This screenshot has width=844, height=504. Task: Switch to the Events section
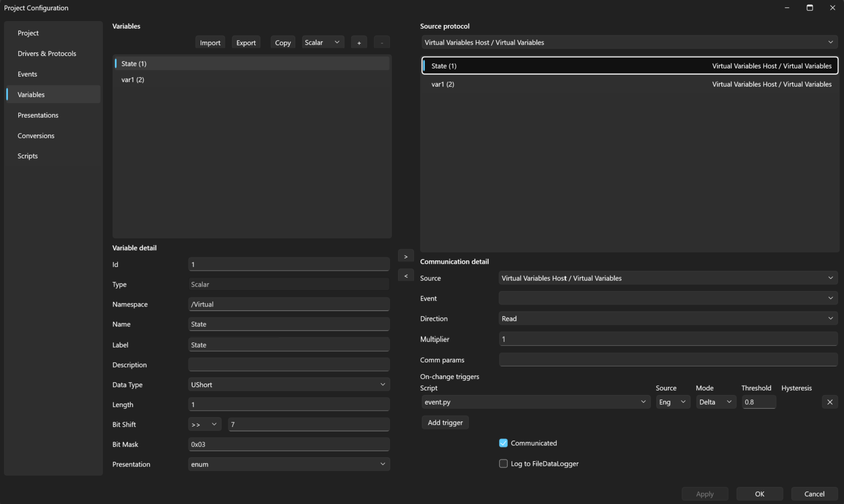point(54,74)
